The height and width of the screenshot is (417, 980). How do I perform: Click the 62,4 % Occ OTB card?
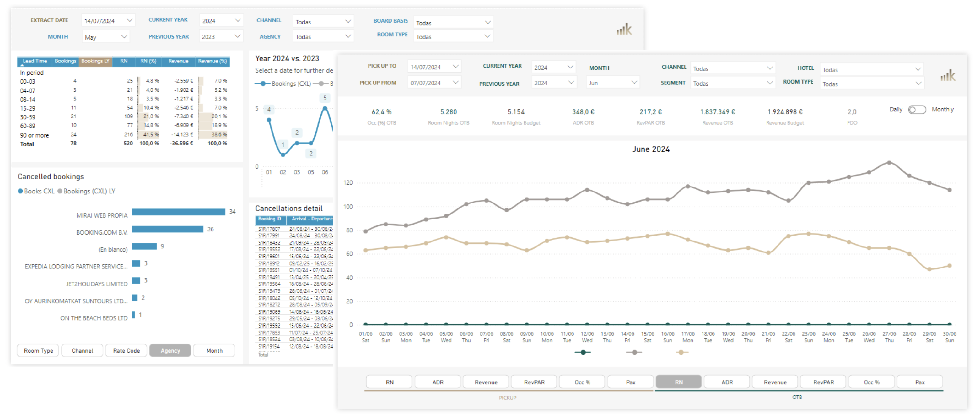pos(382,116)
